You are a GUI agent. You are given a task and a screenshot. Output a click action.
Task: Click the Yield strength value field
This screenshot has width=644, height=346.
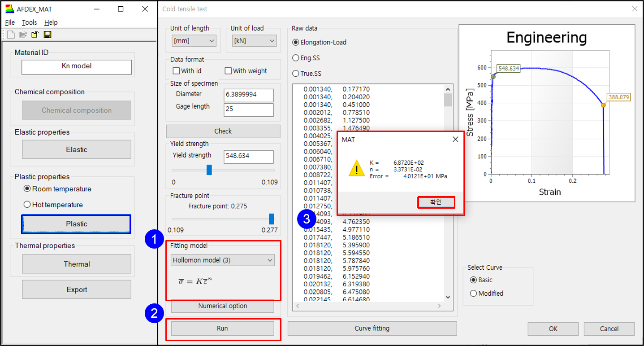point(248,157)
